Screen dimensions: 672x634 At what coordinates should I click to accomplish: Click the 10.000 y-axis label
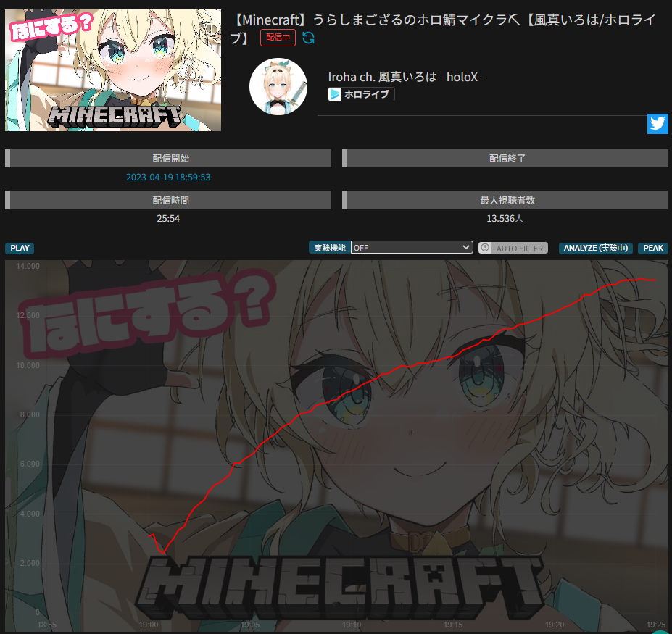pos(28,365)
